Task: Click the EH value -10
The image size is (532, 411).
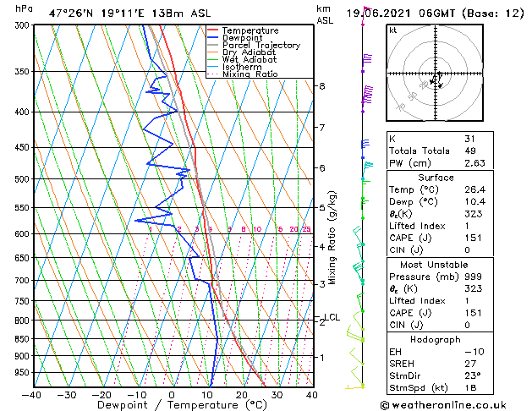Action: pyautogui.click(x=474, y=352)
